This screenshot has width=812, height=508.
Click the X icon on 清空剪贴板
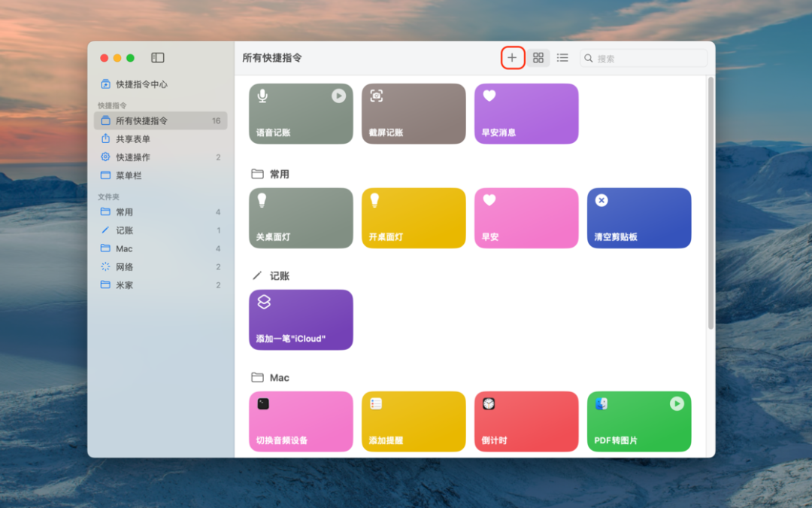pos(601,200)
